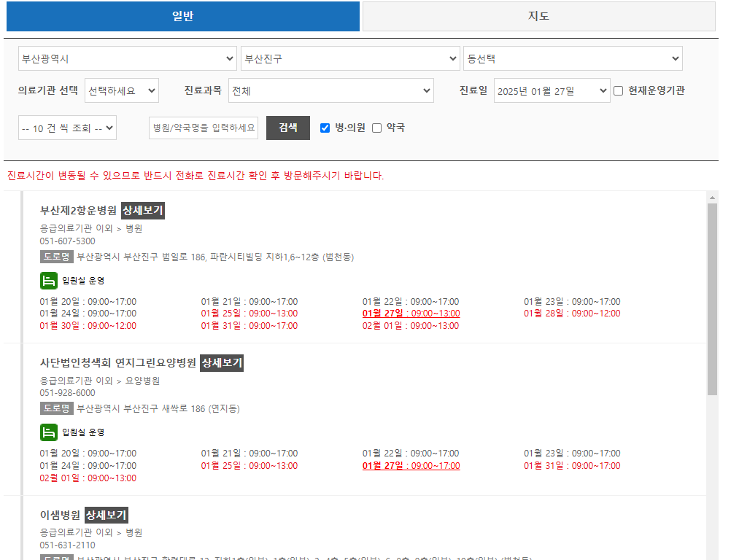
Task: Open the 진료일 date dropdown
Action: tap(552, 90)
